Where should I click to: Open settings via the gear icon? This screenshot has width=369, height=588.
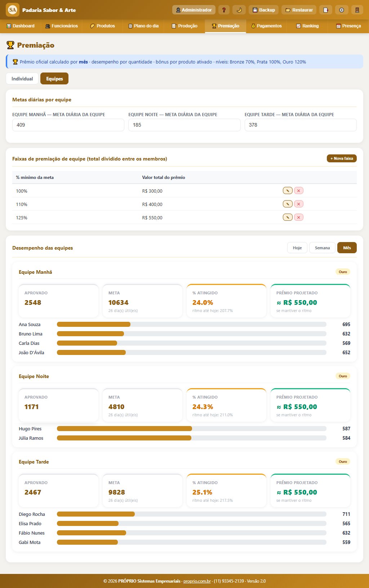[342, 10]
